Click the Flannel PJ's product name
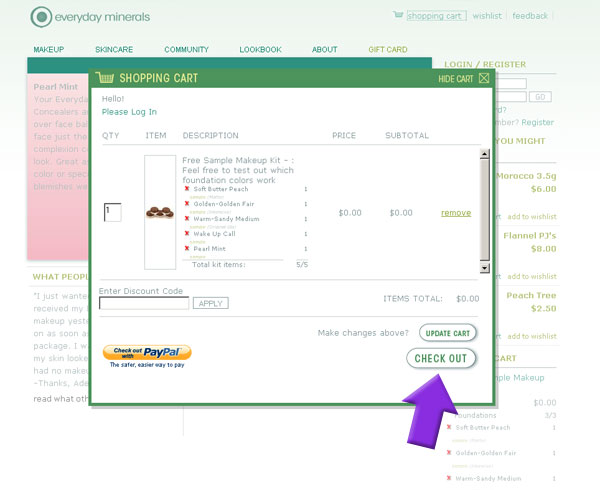 (x=530, y=236)
